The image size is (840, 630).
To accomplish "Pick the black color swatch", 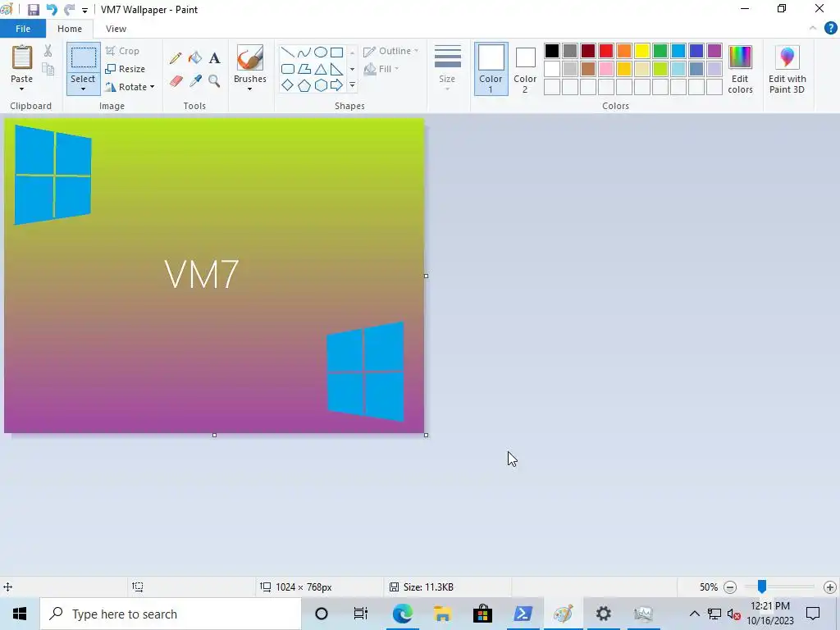I will (552, 51).
